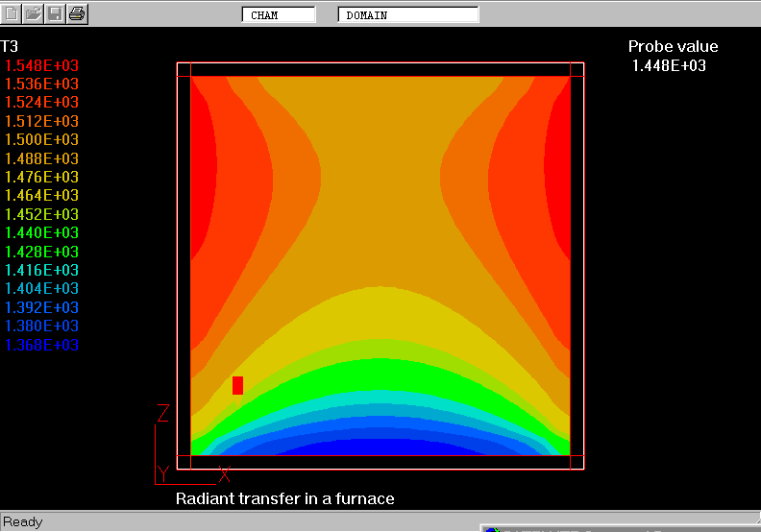The width and height of the screenshot is (761, 532).
Task: Select the 1.500E+03 legend entry
Action: 42,140
